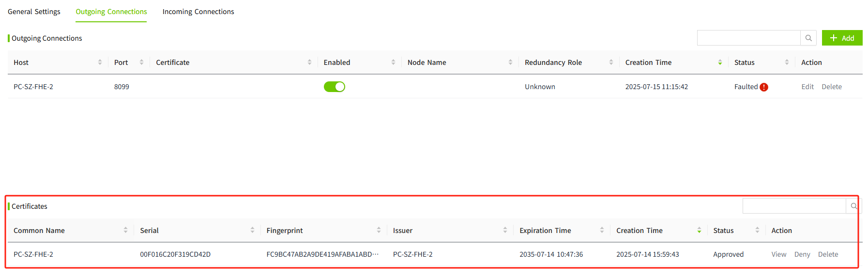Viewport: 868px width, 279px height.
Task: Sort certificates by Status column
Action: pos(757,231)
